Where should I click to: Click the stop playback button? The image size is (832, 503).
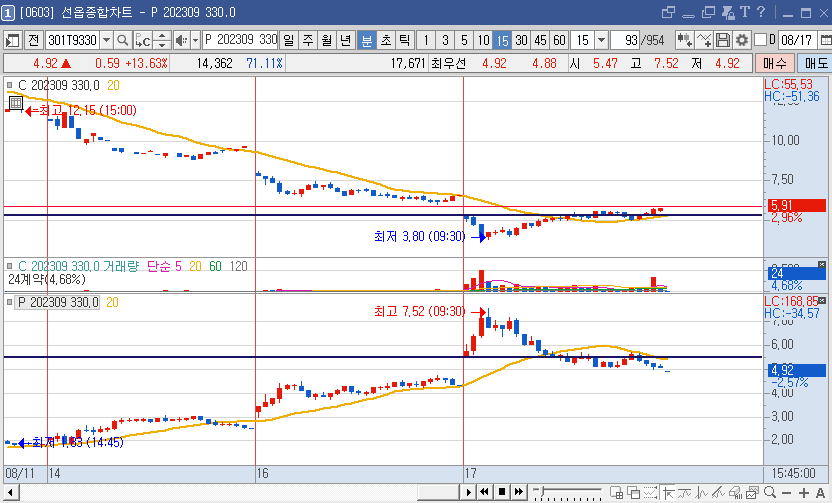click(502, 492)
